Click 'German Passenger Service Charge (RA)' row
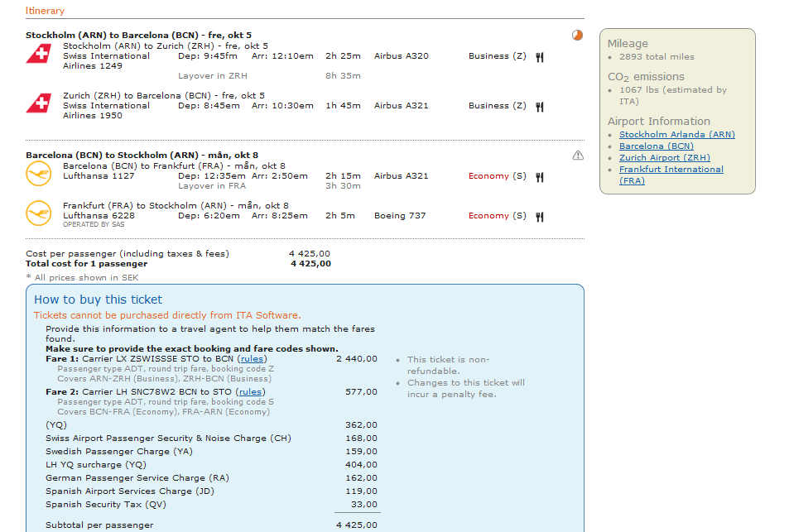The width and height of the screenshot is (789, 532). tap(211, 477)
